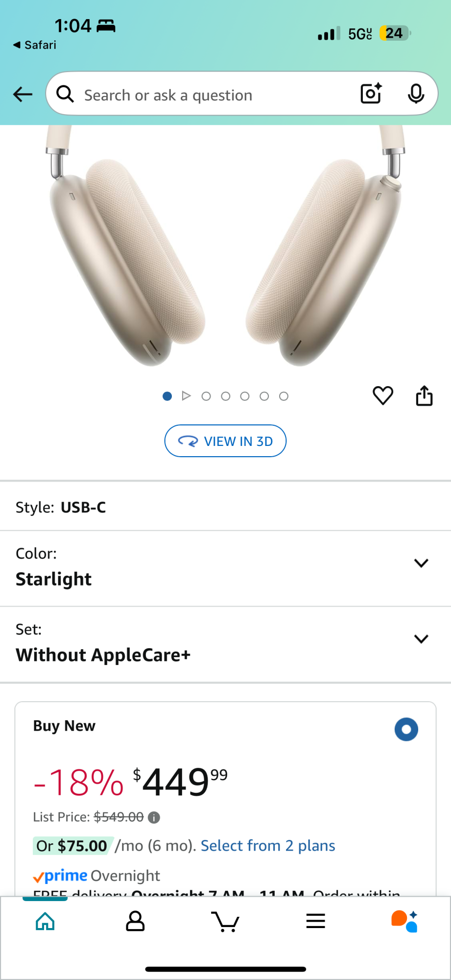Expand the Color Starlight dropdown

coord(421,563)
